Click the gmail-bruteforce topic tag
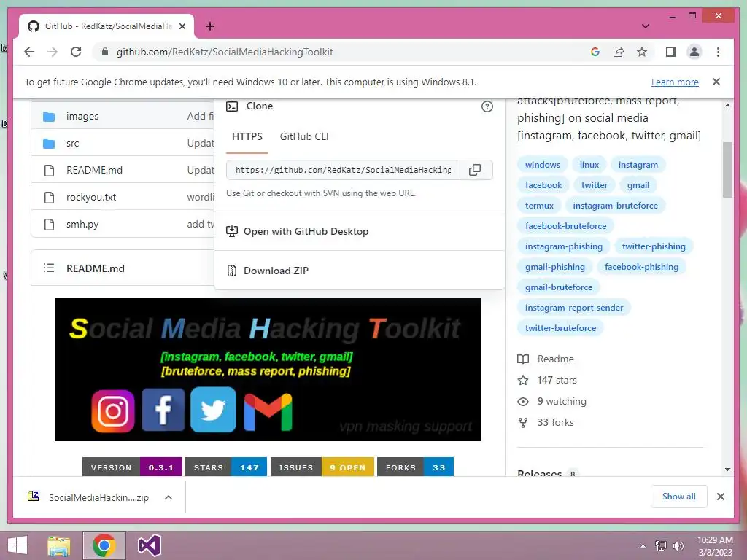The width and height of the screenshot is (747, 560). pyautogui.click(x=559, y=287)
